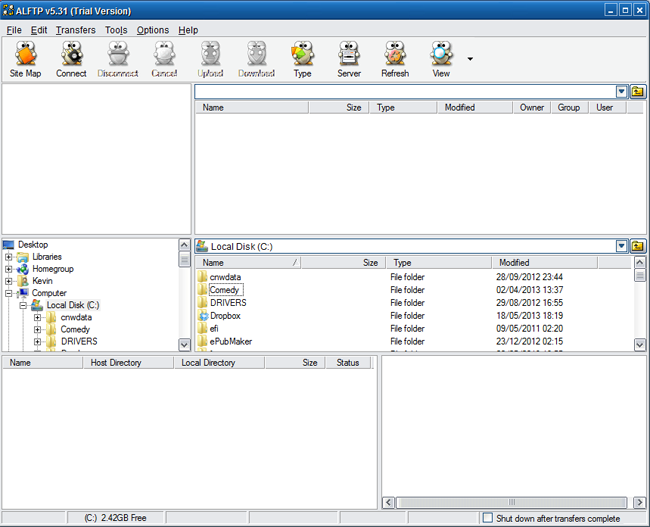Sort local list by Name column
650x527 pixels.
point(248,262)
